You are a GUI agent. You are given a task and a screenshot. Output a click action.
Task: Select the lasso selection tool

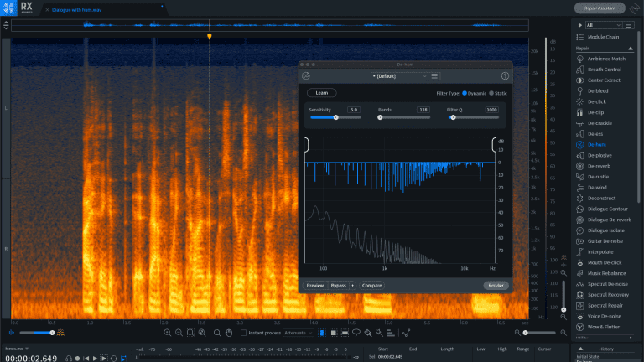point(356,333)
